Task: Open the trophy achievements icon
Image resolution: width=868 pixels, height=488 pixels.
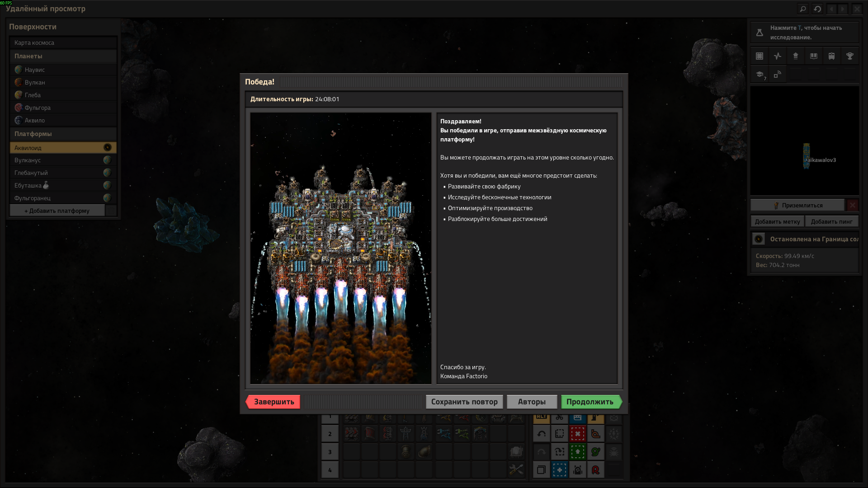Action: tap(849, 56)
